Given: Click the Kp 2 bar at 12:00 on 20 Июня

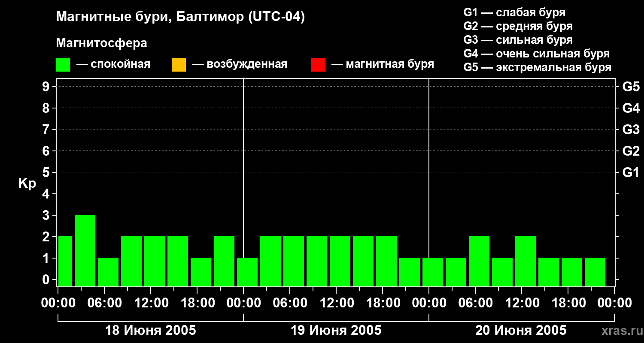Looking at the screenshot, I should [x=526, y=261].
